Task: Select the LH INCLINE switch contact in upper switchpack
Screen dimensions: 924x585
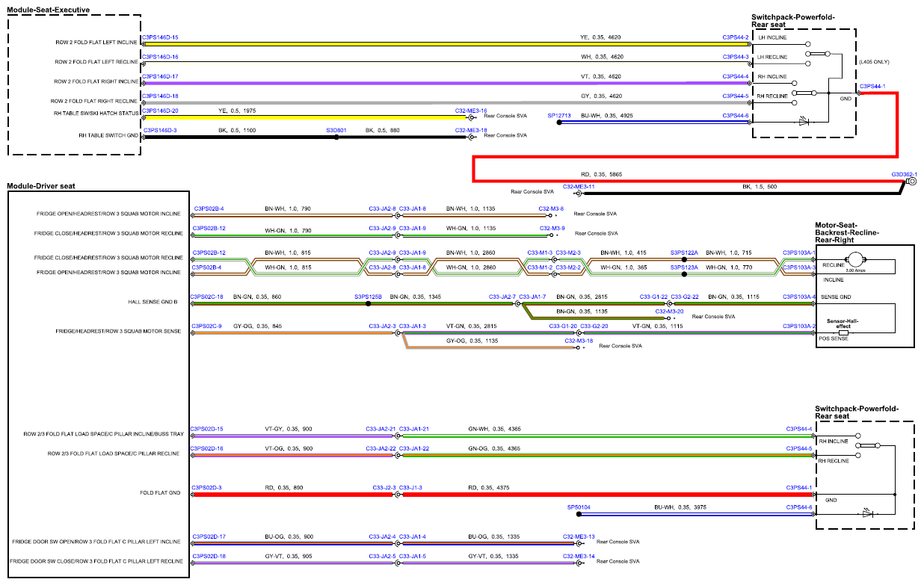Action: (x=808, y=44)
